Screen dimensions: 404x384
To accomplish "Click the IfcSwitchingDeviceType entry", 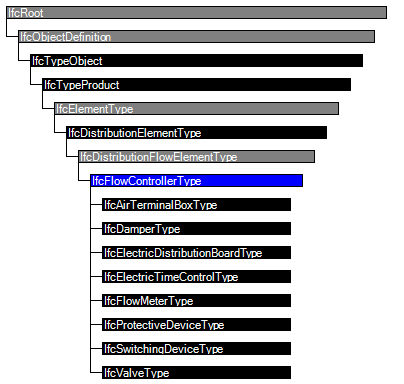I will (x=196, y=349).
